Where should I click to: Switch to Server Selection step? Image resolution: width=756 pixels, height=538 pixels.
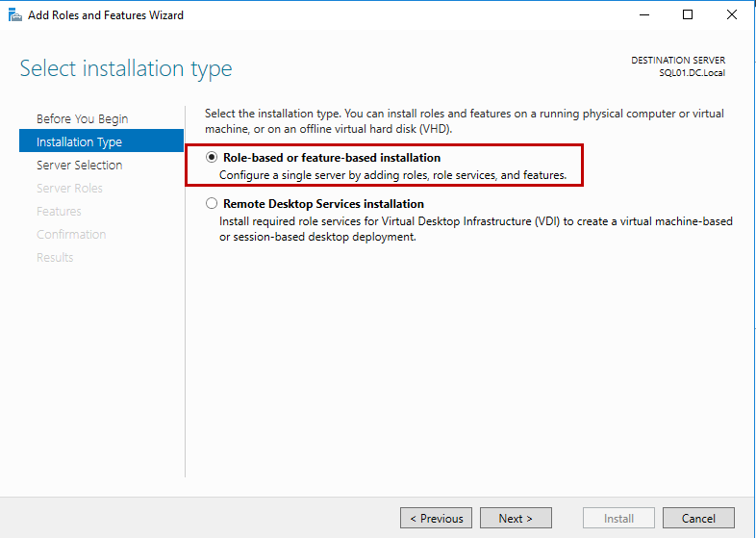[x=79, y=166]
